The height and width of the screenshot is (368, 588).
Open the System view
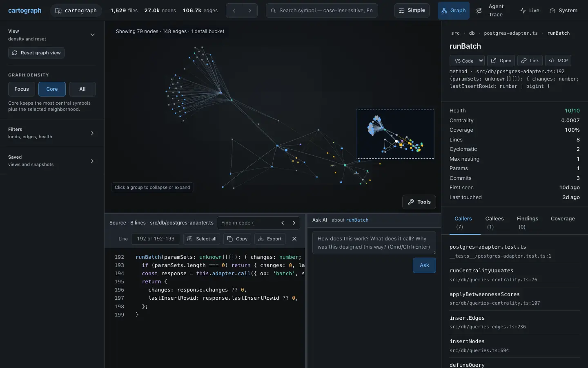pos(563,11)
